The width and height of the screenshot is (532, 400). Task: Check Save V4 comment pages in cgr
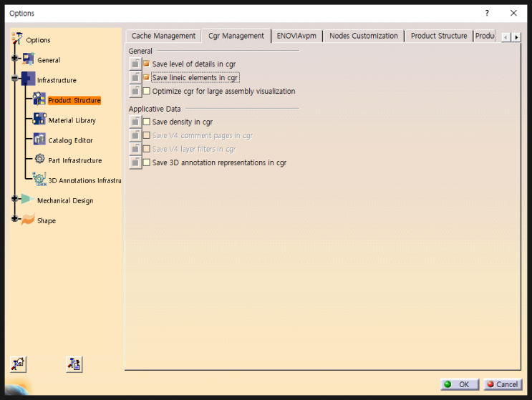click(x=147, y=135)
